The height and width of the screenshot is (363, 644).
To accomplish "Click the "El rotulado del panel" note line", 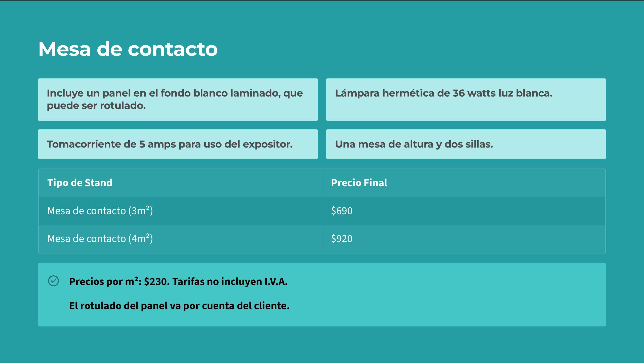I will [x=179, y=306].
